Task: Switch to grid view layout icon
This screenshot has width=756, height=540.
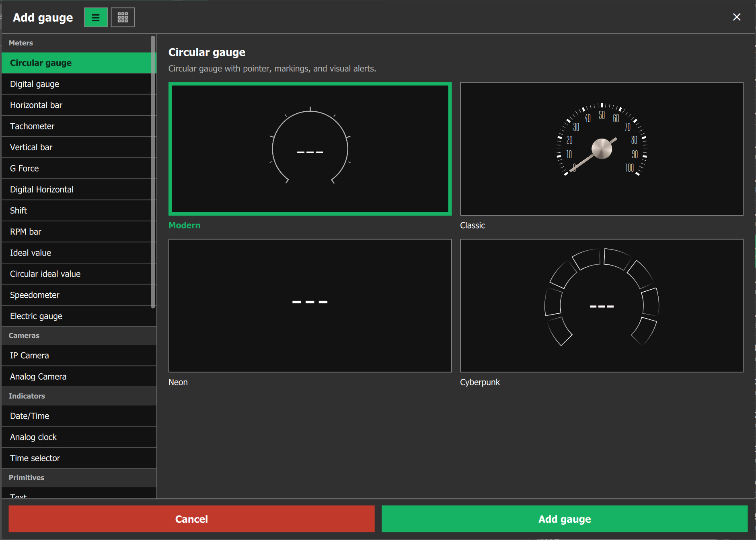Action: point(123,17)
